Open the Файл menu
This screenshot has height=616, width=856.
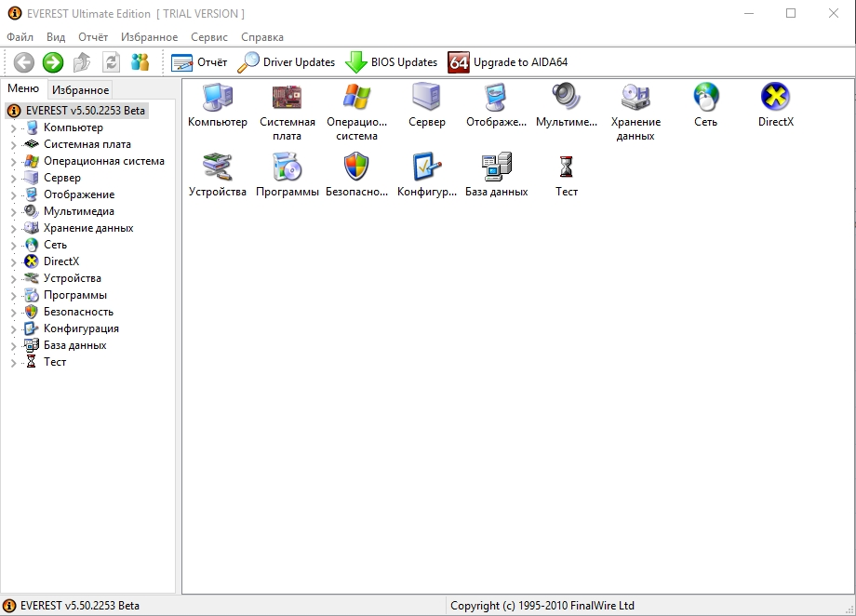coord(20,37)
